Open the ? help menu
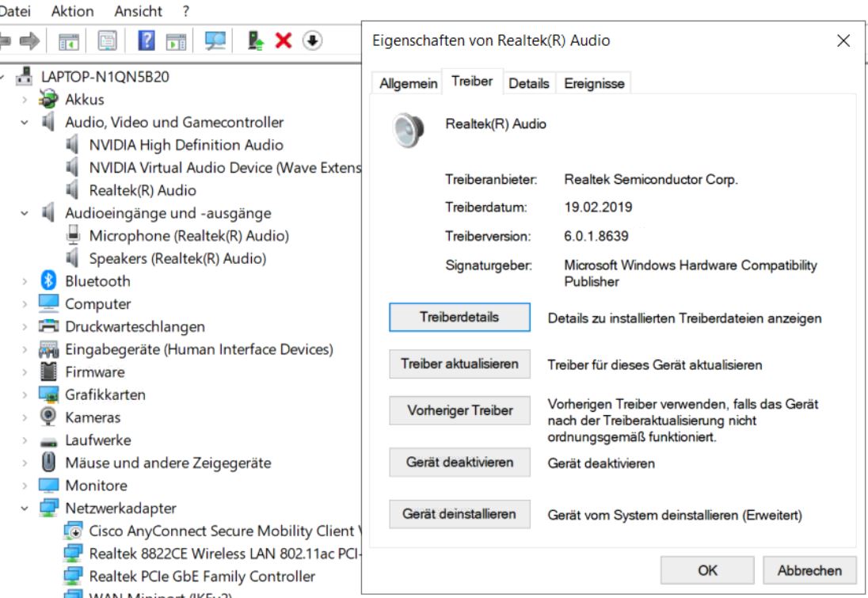 pos(186,11)
